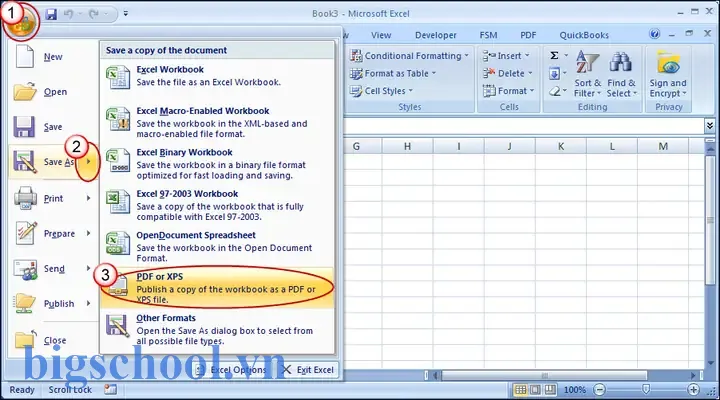Viewport: 720px width, 400px height.
Task: Click horizontal scrollbar left arrow
Action: [x=435, y=376]
